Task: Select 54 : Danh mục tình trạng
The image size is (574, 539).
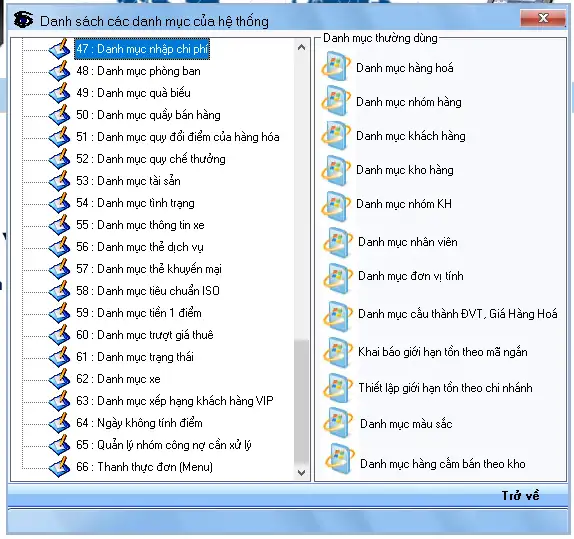Action: 135,203
